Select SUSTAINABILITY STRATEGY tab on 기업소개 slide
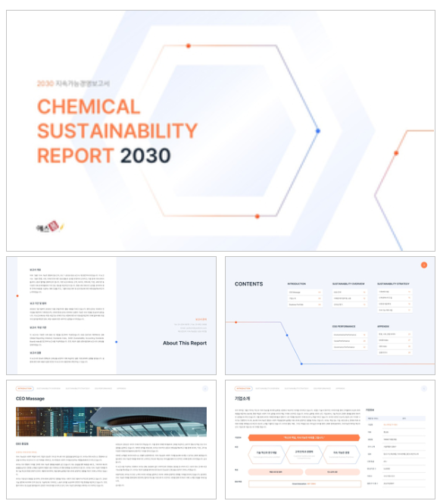440x504 pixels. click(x=296, y=389)
